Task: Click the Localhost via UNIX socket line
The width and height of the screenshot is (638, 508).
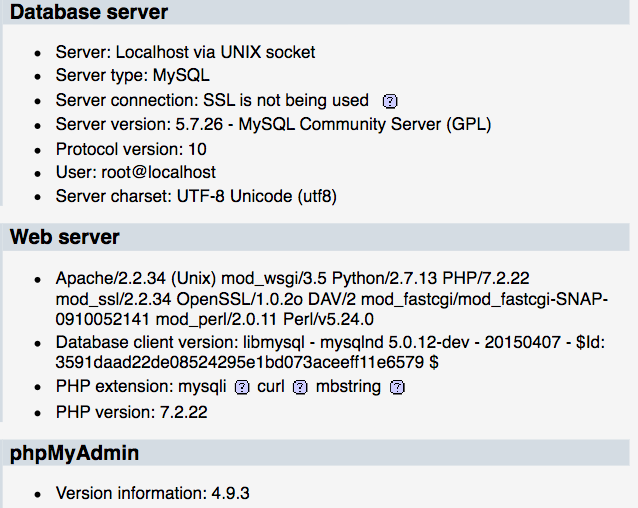Action: tap(185, 52)
